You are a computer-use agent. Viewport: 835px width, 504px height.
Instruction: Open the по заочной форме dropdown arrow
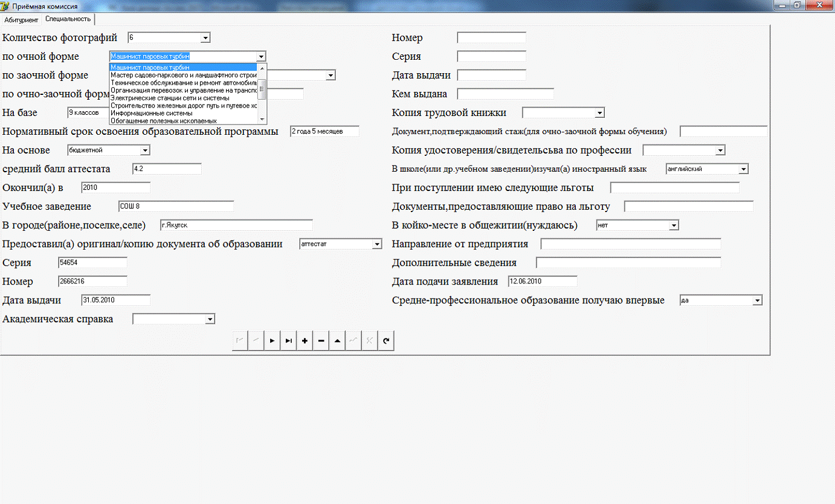pos(331,76)
